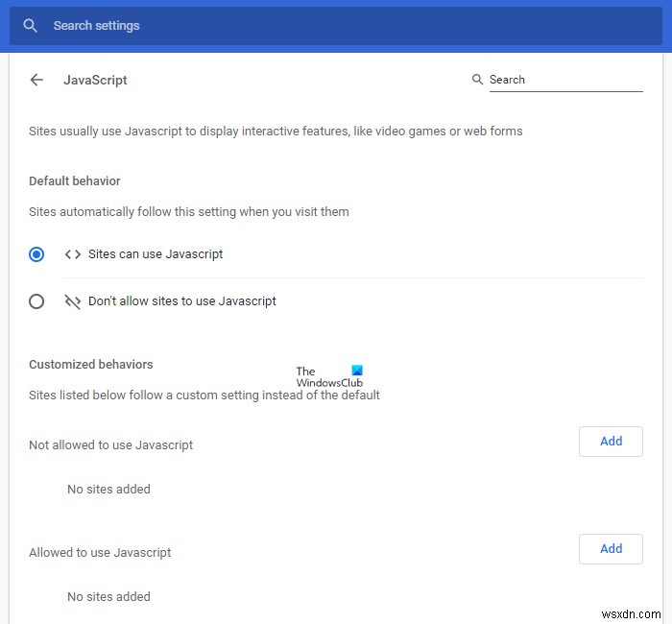Click the Default behavior heading
Viewport: 672px width, 624px height.
(x=75, y=180)
